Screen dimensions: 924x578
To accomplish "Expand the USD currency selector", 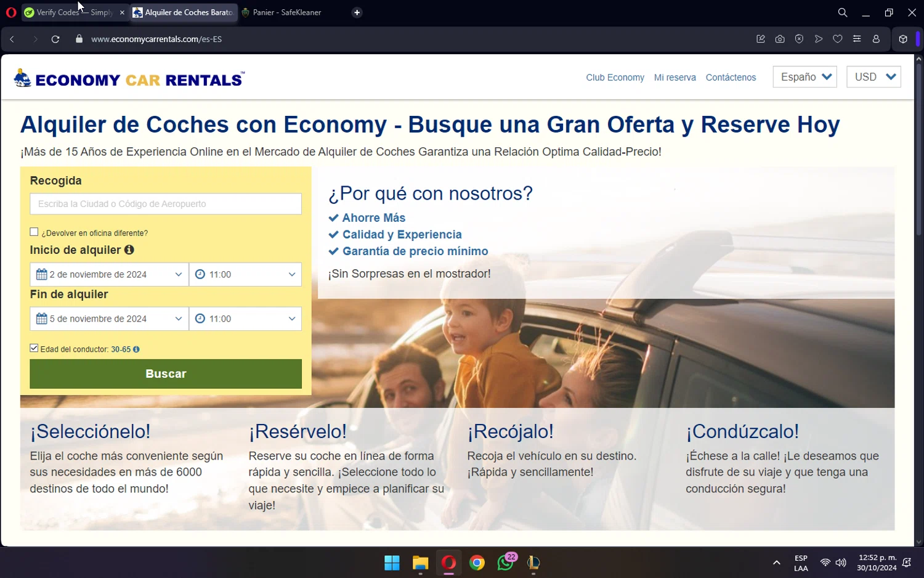I will tap(873, 77).
